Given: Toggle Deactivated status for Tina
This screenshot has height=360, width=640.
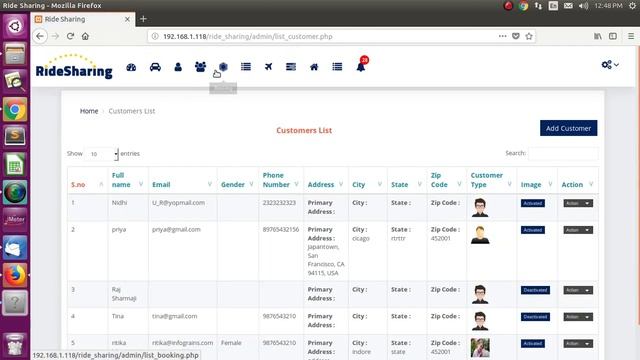Looking at the screenshot, I should pos(535,317).
